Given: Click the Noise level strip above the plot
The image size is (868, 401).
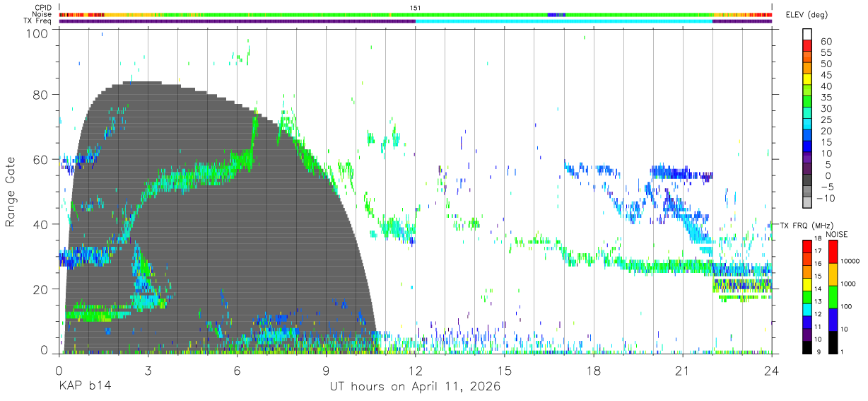Looking at the screenshot, I should point(415,14).
